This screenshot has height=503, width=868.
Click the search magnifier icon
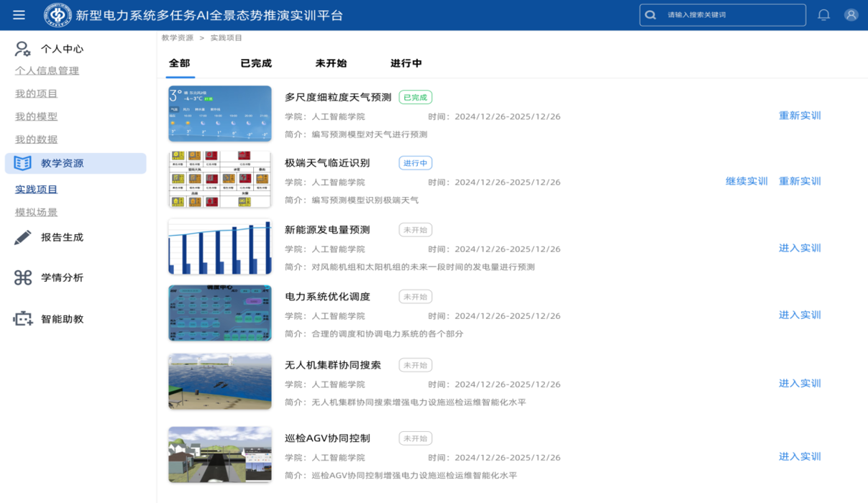click(651, 15)
